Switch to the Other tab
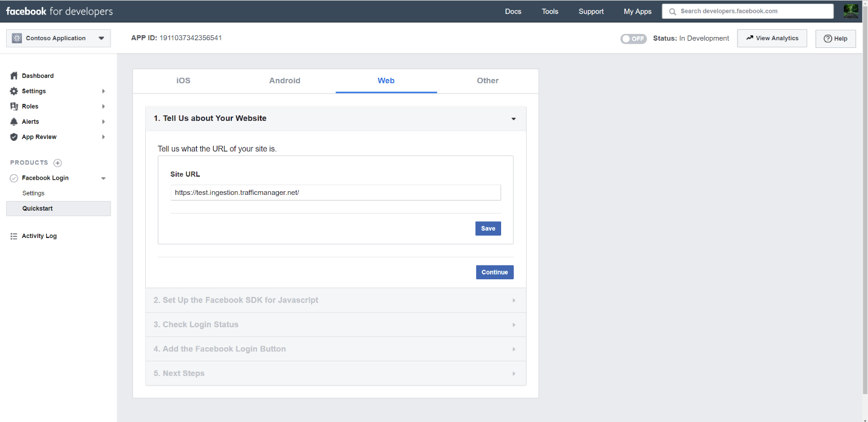Screen dimensions: 868x422 pos(488,81)
